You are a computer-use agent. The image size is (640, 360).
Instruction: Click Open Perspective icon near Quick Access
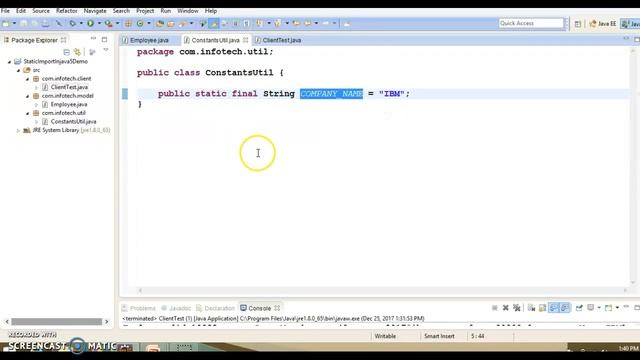pyautogui.click(x=578, y=24)
